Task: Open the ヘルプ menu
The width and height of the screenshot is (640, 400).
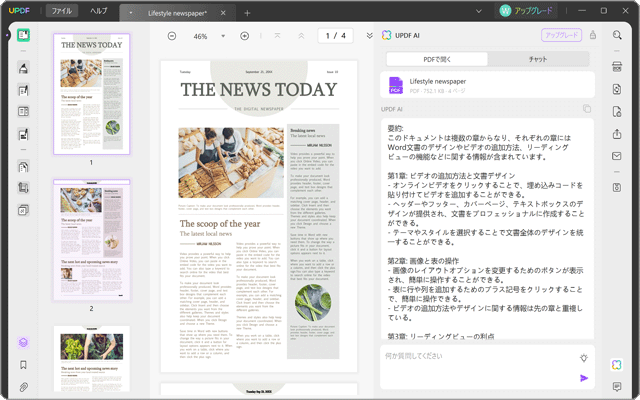Action: (99, 10)
